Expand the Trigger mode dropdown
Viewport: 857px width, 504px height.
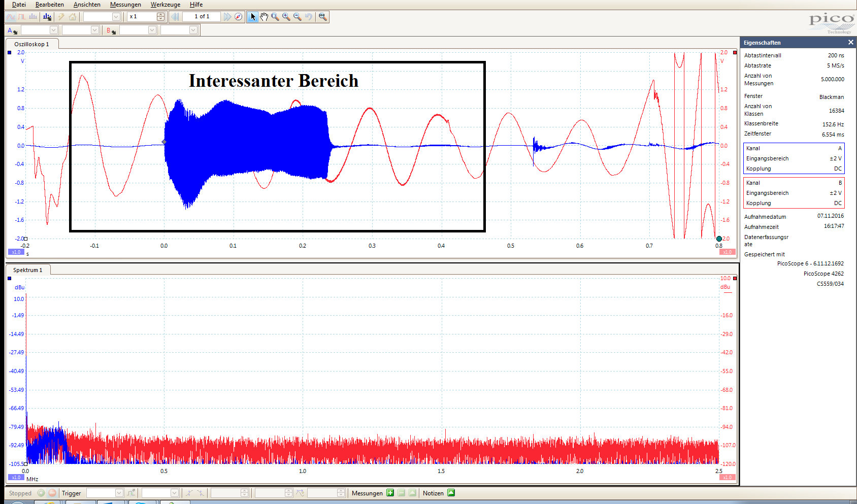click(119, 493)
